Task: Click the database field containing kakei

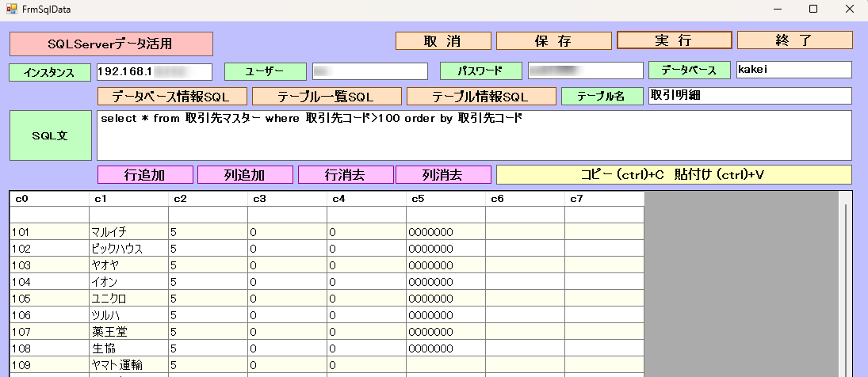Action: [x=793, y=70]
